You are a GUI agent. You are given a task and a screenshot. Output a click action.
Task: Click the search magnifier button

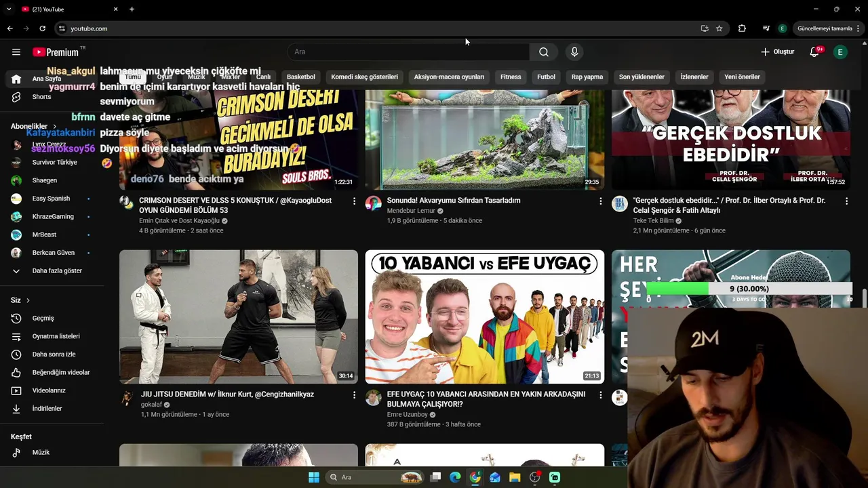(544, 52)
